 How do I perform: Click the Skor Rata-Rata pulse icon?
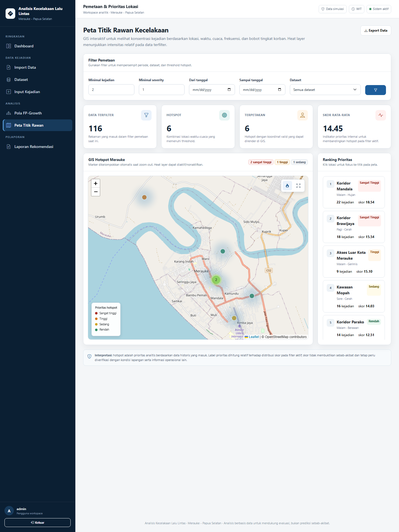coord(381,115)
